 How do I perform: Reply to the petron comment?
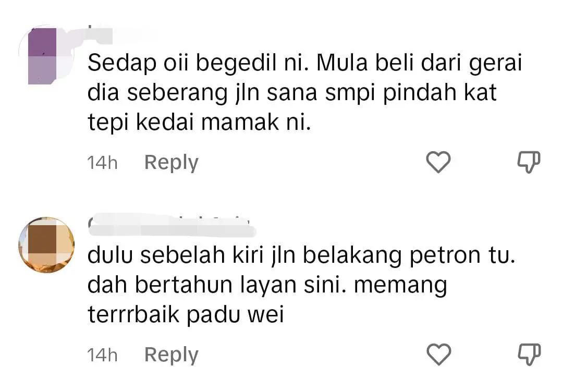(172, 354)
